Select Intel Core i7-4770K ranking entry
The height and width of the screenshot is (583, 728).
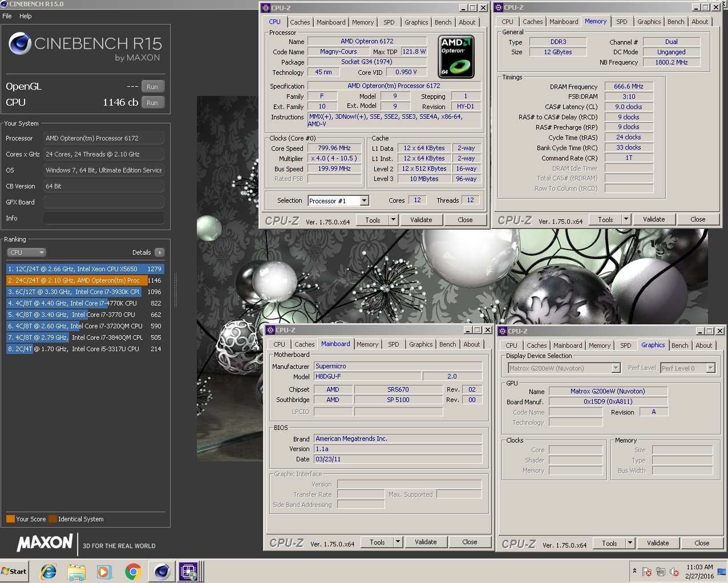point(85,303)
